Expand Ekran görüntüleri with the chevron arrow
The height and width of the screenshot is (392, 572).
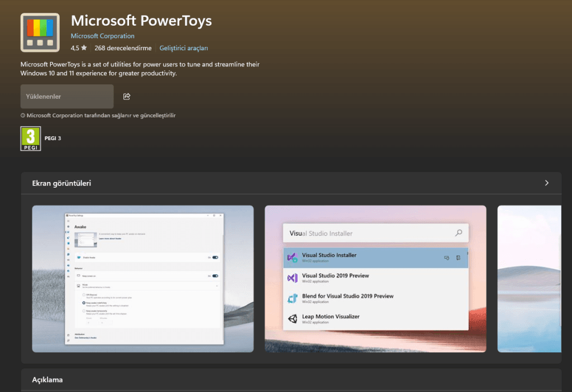pyautogui.click(x=546, y=183)
